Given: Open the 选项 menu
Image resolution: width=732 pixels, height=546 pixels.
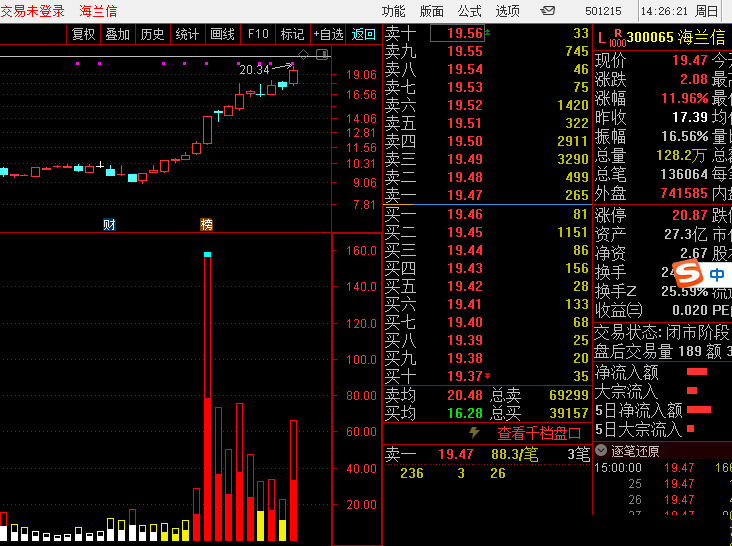Looking at the screenshot, I should (507, 11).
